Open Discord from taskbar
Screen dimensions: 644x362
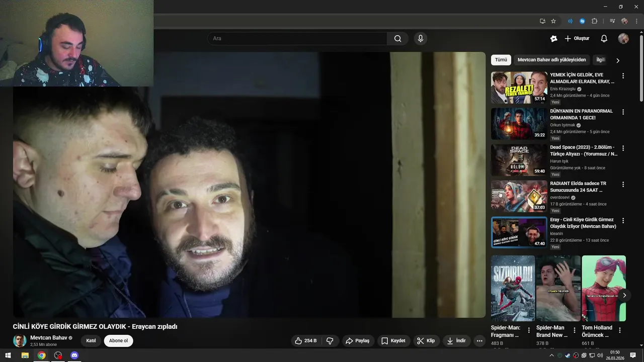(74, 355)
